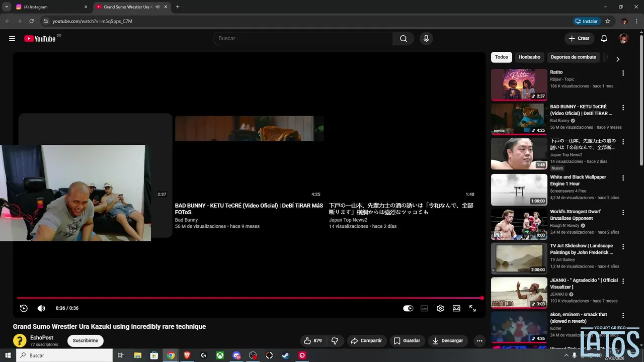The height and width of the screenshot is (362, 644).
Task: Go back in browser history
Action: [x=7, y=21]
